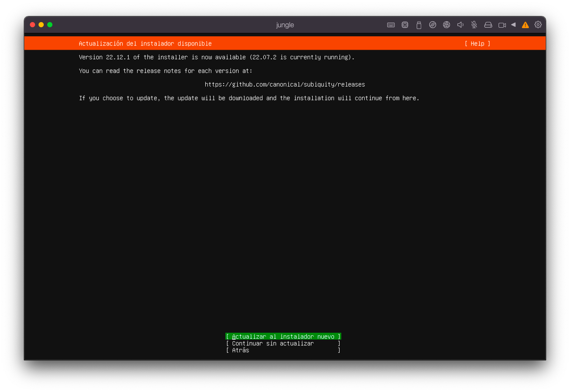Toggle the muted microphone icon
Viewport: 570px width, 392px height.
(474, 25)
